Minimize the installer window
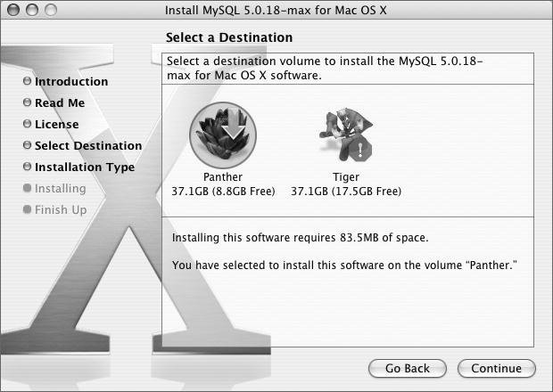The height and width of the screenshot is (392, 553). tap(32, 10)
